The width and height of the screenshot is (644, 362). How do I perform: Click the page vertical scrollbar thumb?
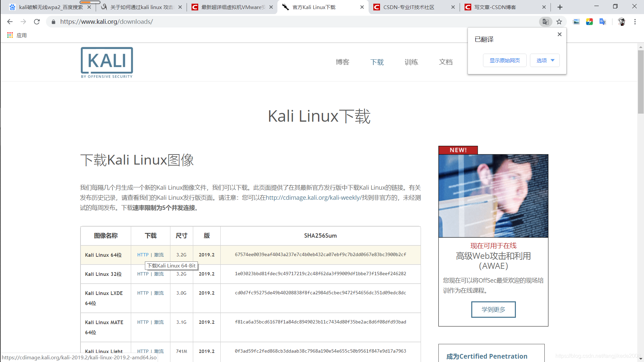click(641, 82)
